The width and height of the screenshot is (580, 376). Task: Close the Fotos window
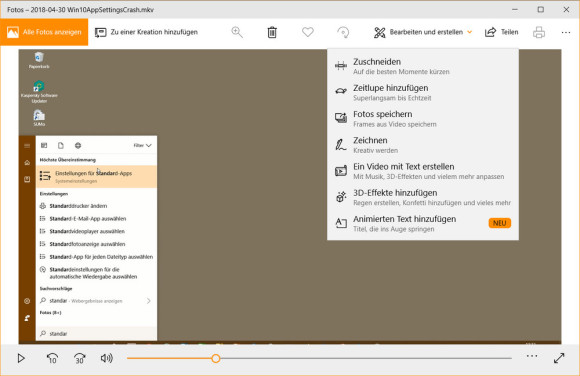[x=566, y=10]
